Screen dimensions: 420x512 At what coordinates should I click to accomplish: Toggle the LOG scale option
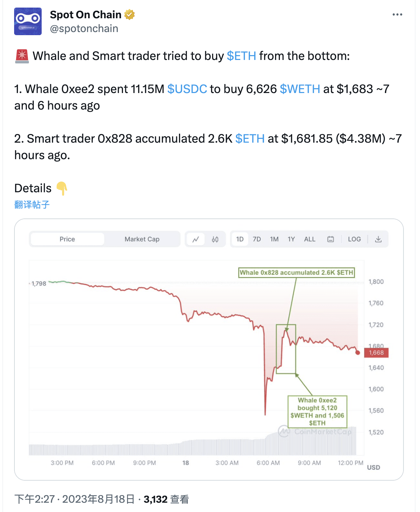click(x=354, y=239)
